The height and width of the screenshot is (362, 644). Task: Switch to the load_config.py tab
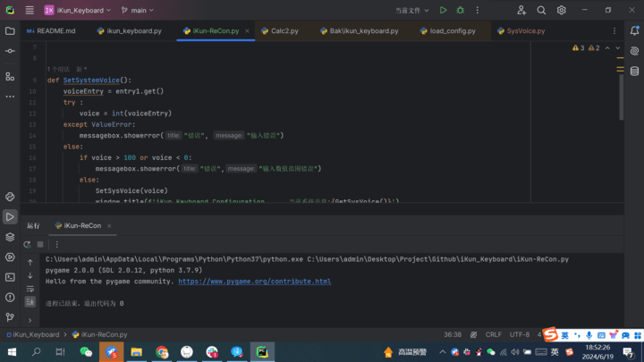coord(448,31)
